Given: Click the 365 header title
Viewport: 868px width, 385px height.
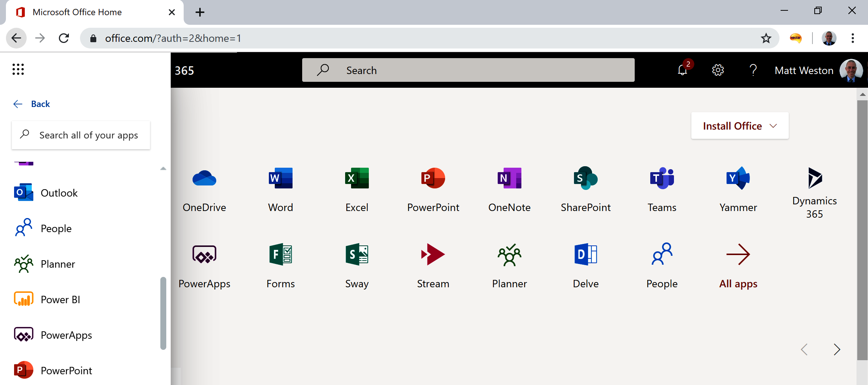Looking at the screenshot, I should coord(184,70).
